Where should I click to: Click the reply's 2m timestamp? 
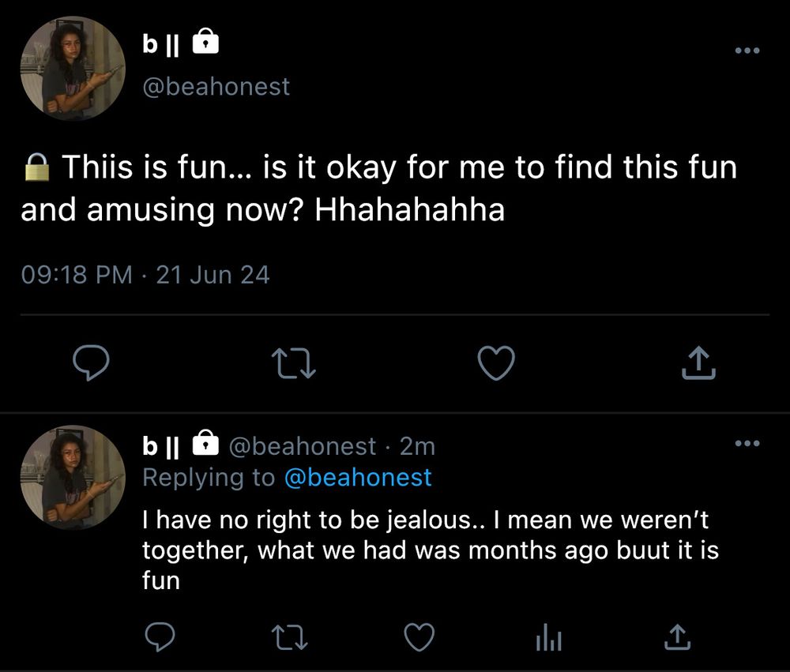point(417,446)
